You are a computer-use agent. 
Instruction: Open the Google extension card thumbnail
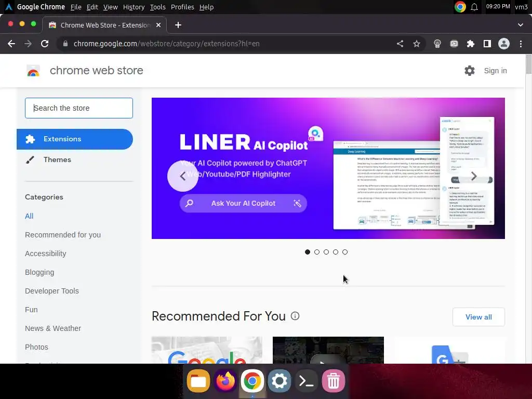(x=207, y=350)
